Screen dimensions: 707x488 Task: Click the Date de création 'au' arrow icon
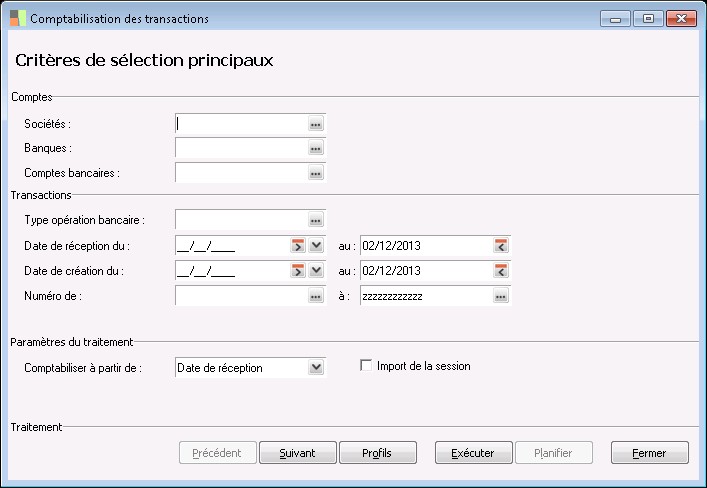click(501, 271)
